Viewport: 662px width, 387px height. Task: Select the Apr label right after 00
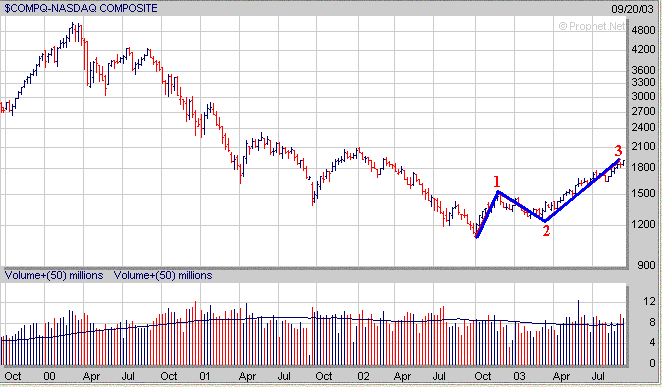91,376
